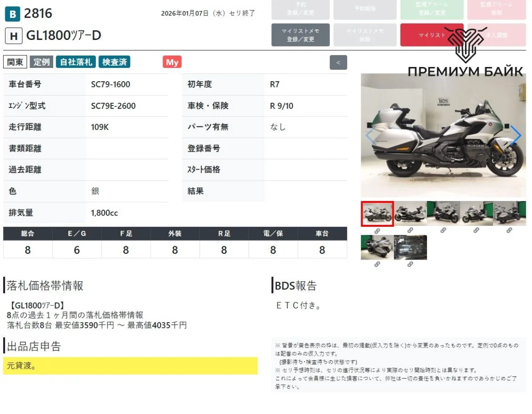Click the マイリスト red button
The image size is (532, 414).
[x=431, y=35]
